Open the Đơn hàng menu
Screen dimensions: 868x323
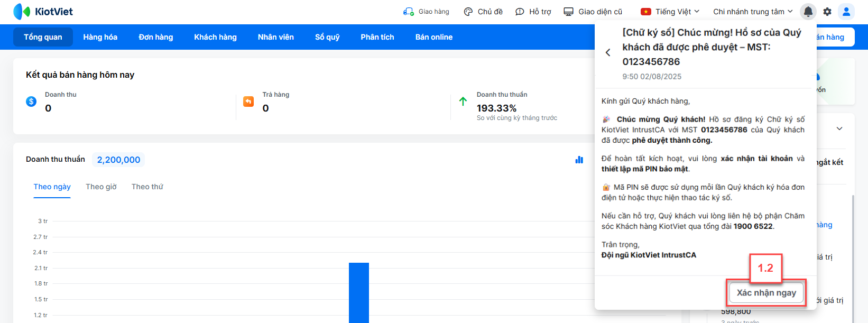(x=156, y=37)
